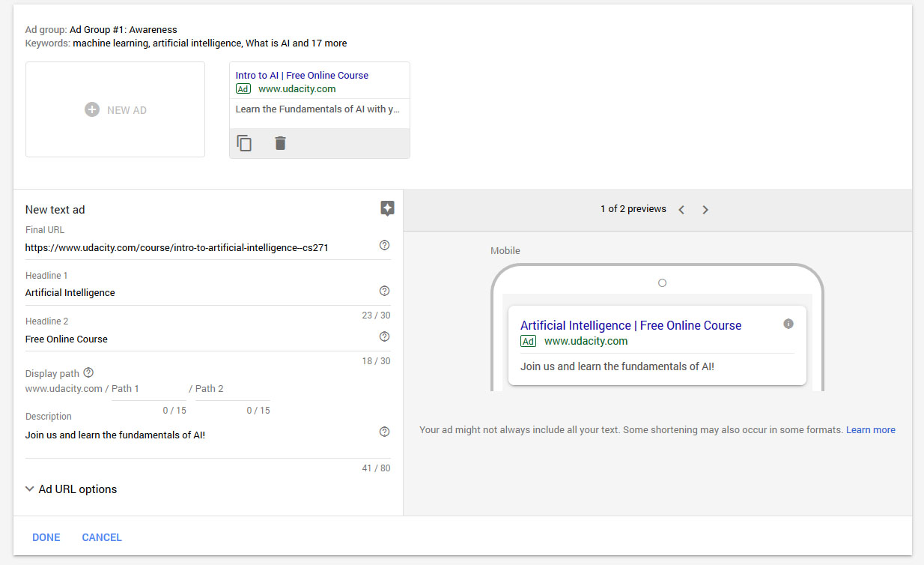Click the www.udacity.com display path prefix
Viewport: 924px width, 565px height.
(x=64, y=388)
